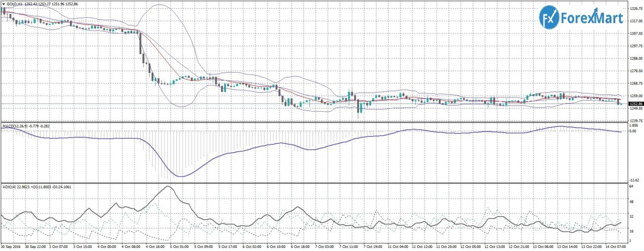Click the ADX(14) indicator label
This screenshot has height=251, width=644.
coord(10,187)
